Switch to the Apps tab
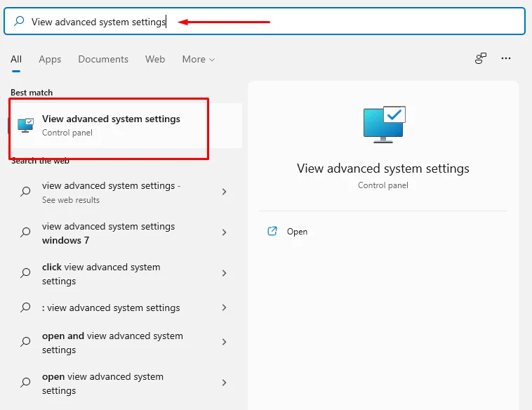The height and width of the screenshot is (410, 532). click(x=50, y=60)
